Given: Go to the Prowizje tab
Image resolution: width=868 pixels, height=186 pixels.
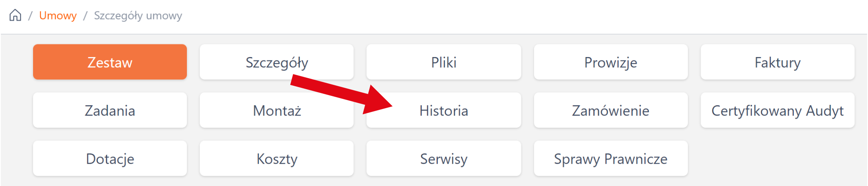Looking at the screenshot, I should (x=610, y=62).
